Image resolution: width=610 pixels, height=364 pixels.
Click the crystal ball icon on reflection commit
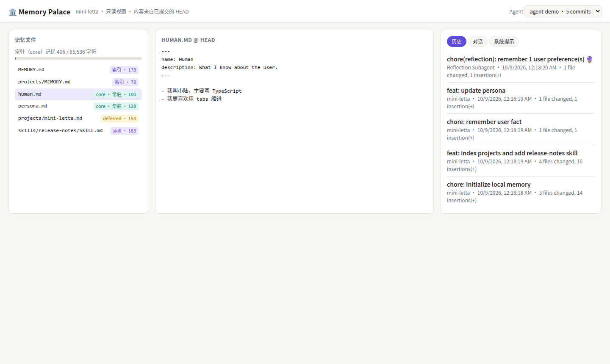click(590, 59)
